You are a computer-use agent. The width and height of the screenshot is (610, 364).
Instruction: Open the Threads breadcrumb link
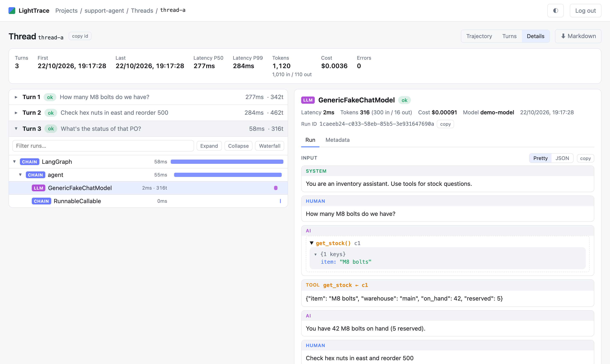(x=142, y=11)
